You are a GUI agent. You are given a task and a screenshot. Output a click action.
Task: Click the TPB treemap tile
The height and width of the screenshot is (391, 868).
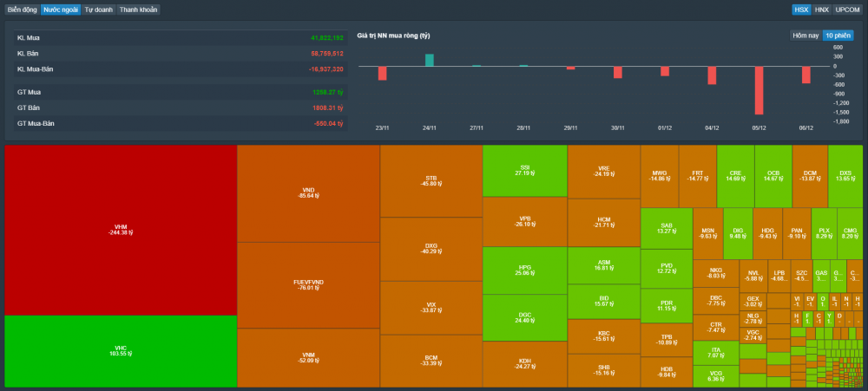point(667,340)
